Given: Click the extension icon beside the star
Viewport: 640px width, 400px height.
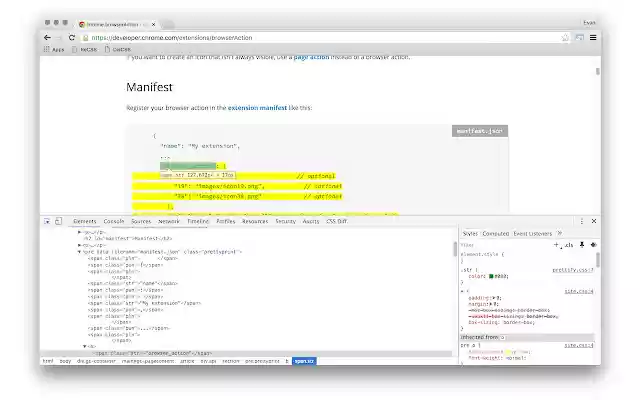Looking at the screenshot, I should tap(580, 38).
